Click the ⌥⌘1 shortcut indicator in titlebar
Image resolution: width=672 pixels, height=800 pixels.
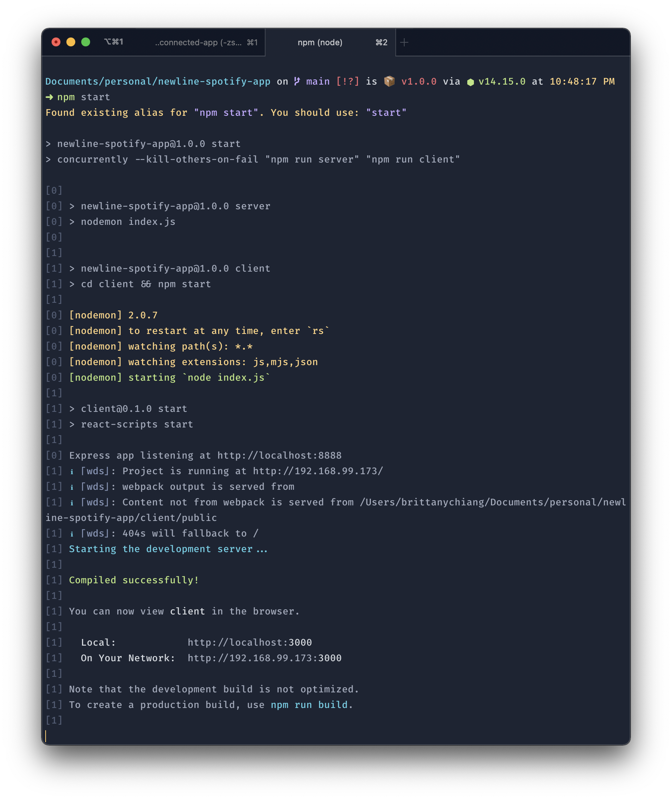113,42
